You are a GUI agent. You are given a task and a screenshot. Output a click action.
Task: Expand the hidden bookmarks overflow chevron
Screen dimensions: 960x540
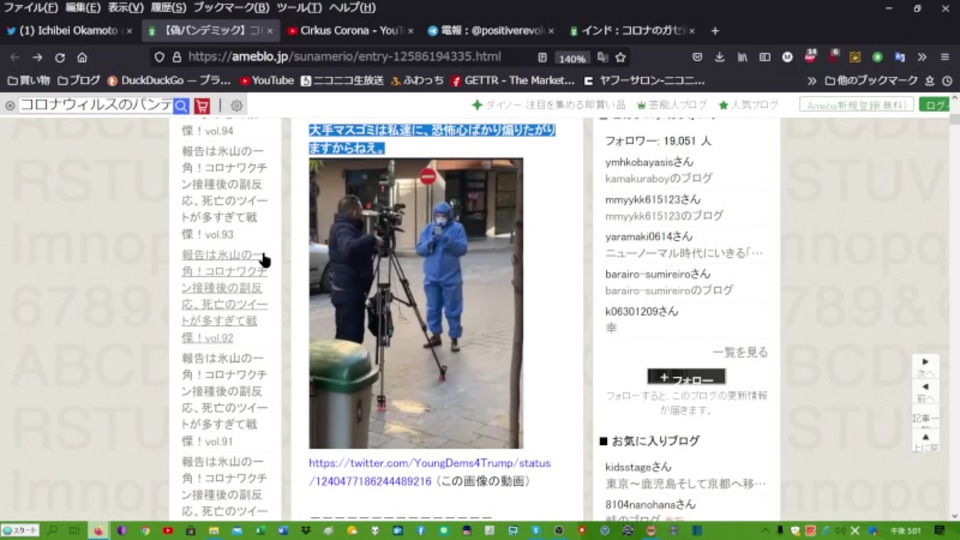click(811, 81)
